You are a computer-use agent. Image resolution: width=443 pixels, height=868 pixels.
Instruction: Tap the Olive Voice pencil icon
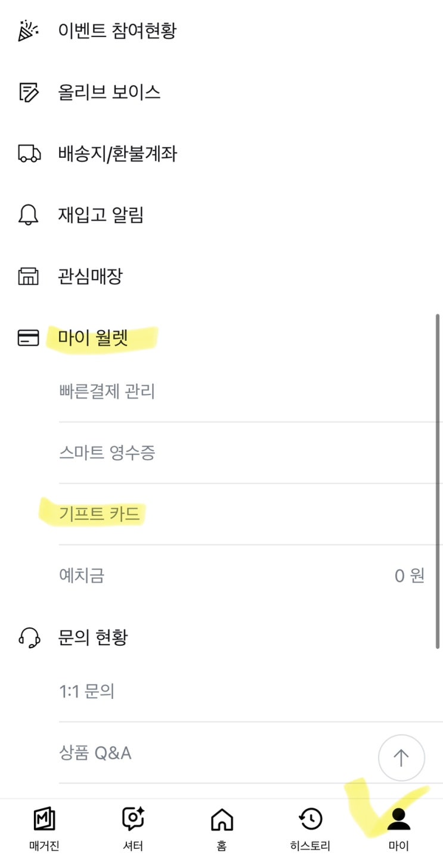point(29,92)
